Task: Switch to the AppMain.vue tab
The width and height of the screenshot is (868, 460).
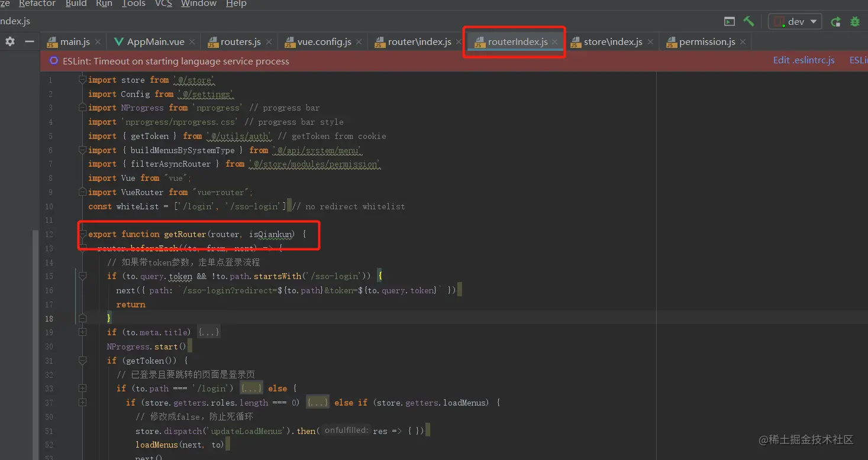Action: (155, 42)
